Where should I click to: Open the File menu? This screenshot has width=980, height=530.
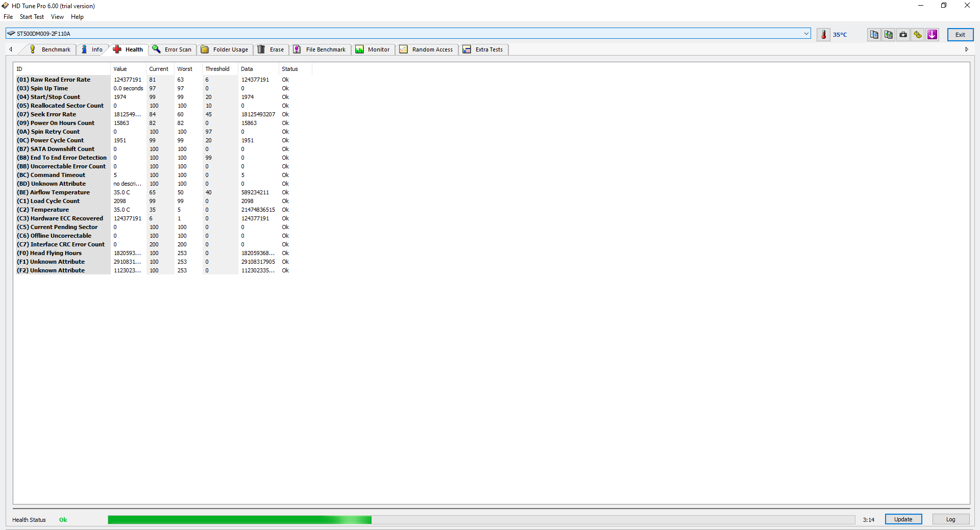pos(8,17)
